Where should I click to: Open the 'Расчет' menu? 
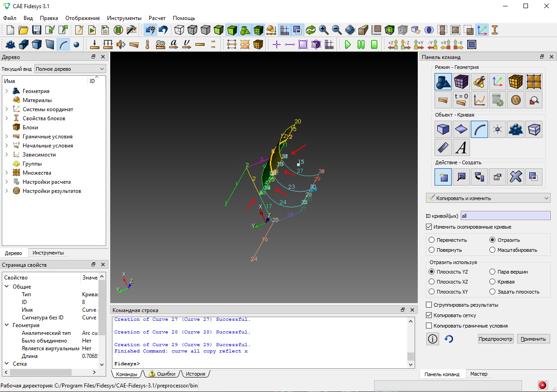point(157,18)
